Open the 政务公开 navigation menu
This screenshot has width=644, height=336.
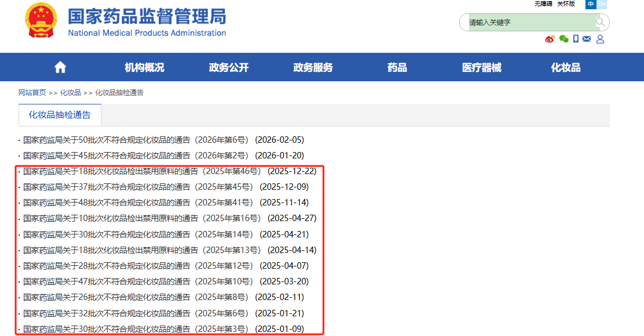coord(228,67)
